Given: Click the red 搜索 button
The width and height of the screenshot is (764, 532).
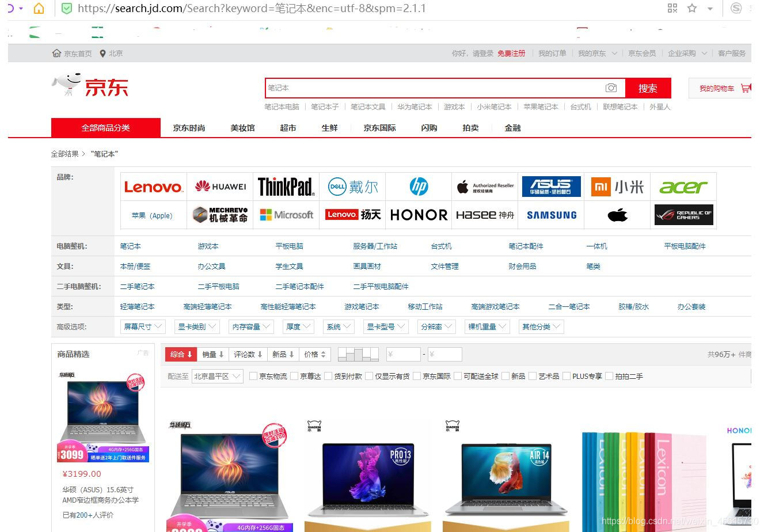Looking at the screenshot, I should click(x=648, y=88).
